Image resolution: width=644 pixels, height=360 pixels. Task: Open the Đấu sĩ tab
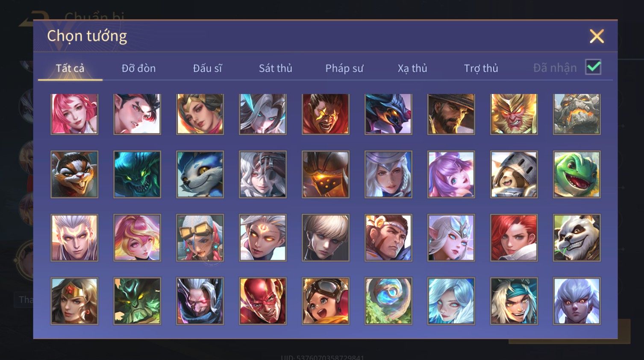point(207,68)
